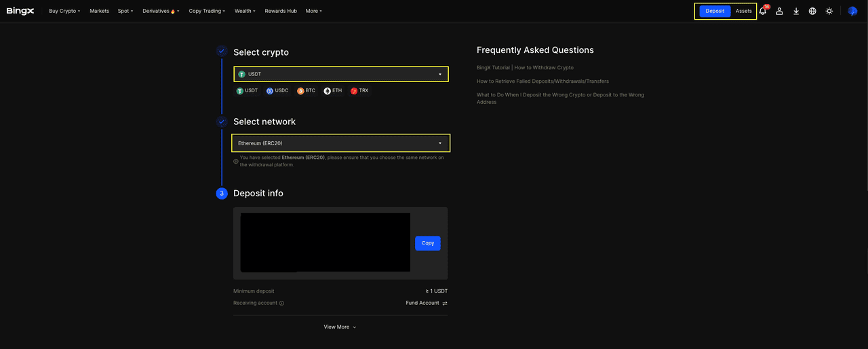Viewport: 868px width, 349px height.
Task: Click the receiving account info icon
Action: pos(281,304)
